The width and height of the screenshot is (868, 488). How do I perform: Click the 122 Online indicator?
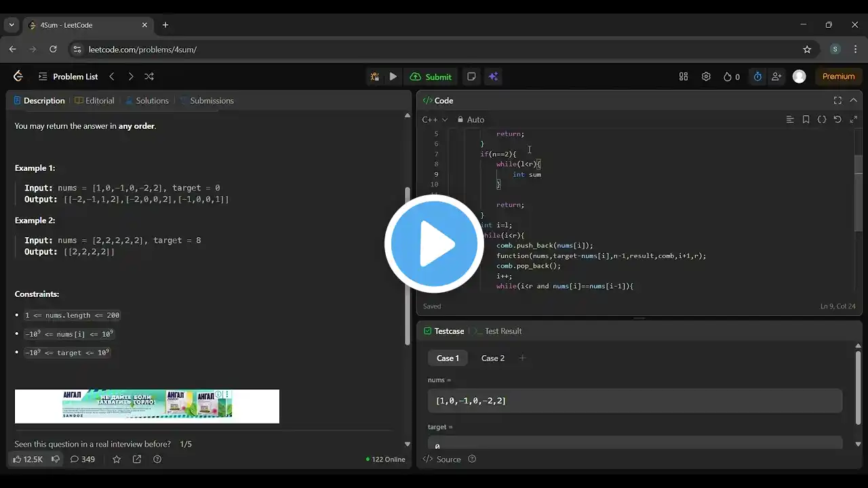pos(385,459)
